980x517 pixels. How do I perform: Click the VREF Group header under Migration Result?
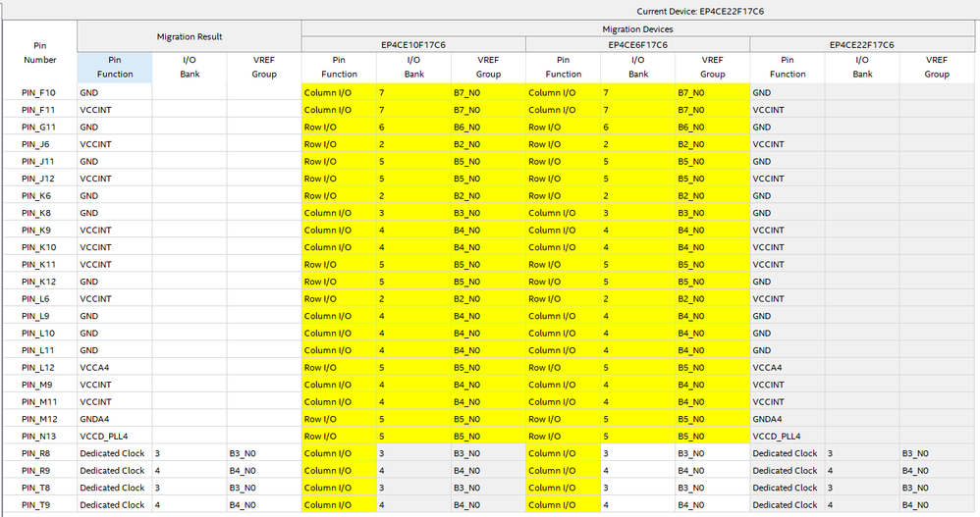point(264,68)
